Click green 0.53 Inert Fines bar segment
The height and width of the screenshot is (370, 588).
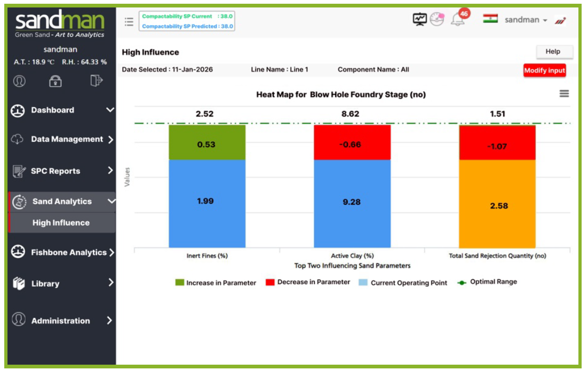pos(207,142)
